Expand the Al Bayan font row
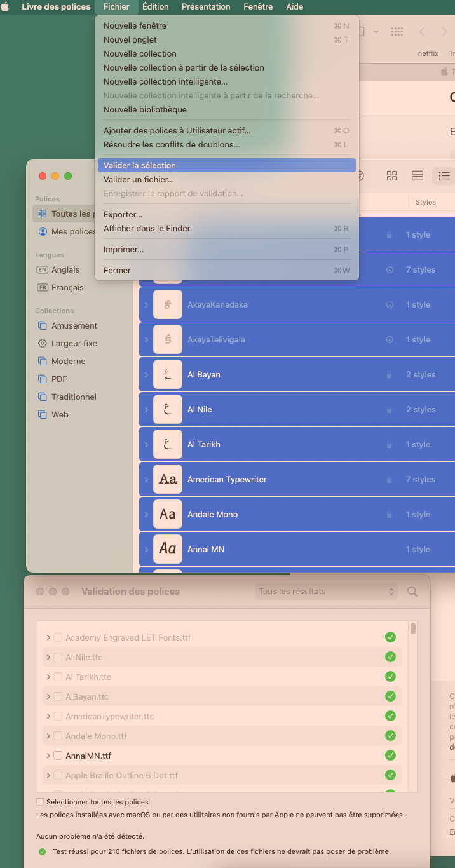This screenshot has width=455, height=868. click(146, 375)
